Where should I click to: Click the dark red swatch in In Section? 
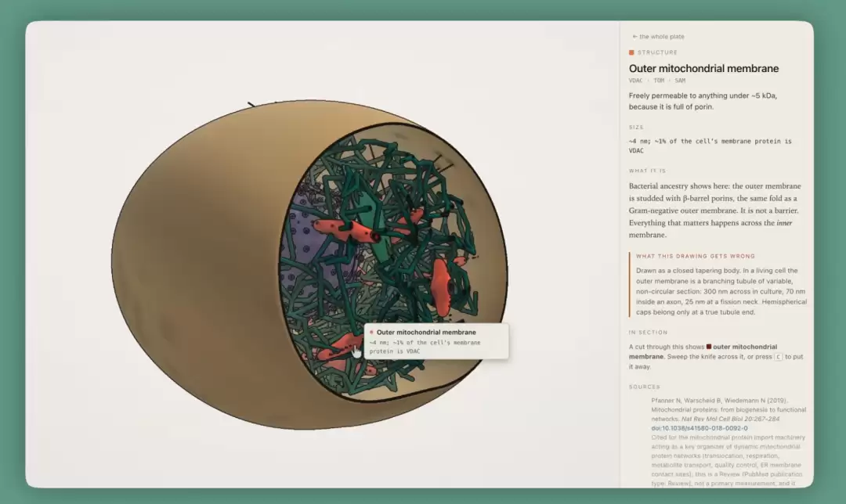tap(709, 347)
